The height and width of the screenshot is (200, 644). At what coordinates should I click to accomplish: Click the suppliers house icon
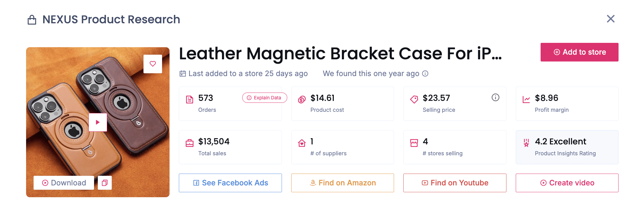tap(302, 143)
